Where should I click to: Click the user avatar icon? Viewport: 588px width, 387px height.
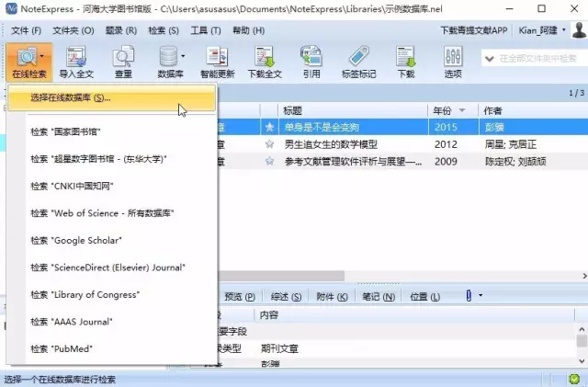[579, 29]
